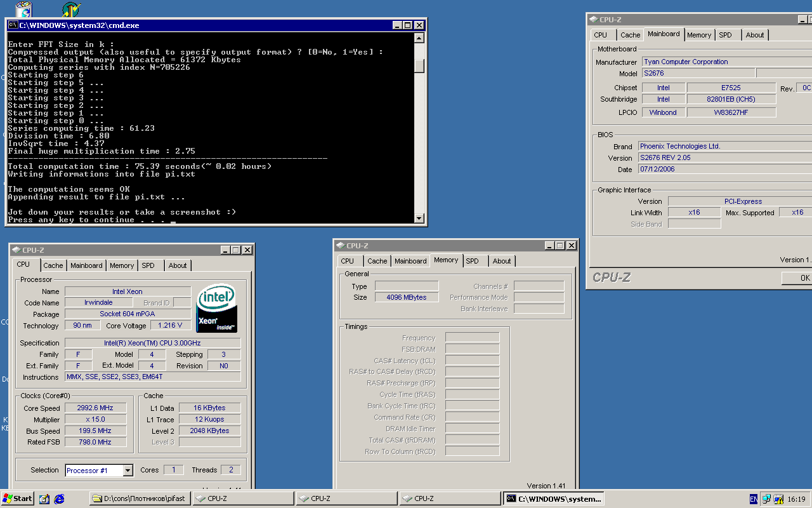The width and height of the screenshot is (812, 508).
Task: Open Memory tab in Mainboard window
Action: click(699, 35)
